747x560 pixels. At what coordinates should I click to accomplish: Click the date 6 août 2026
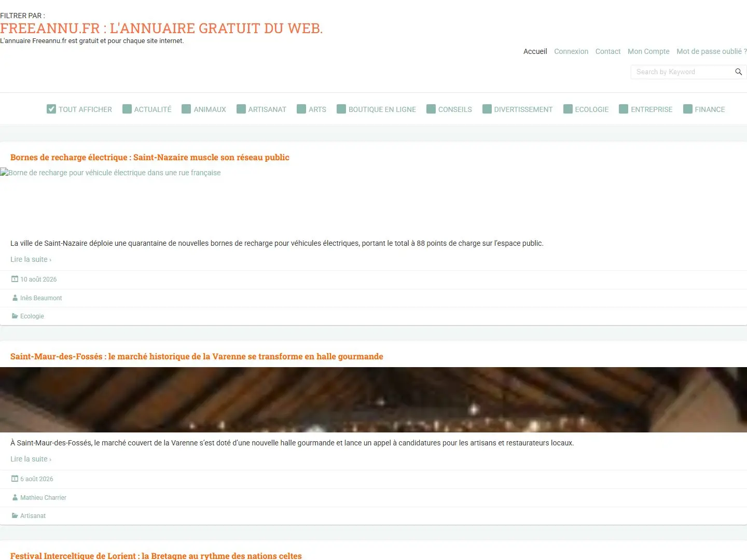[x=36, y=479]
